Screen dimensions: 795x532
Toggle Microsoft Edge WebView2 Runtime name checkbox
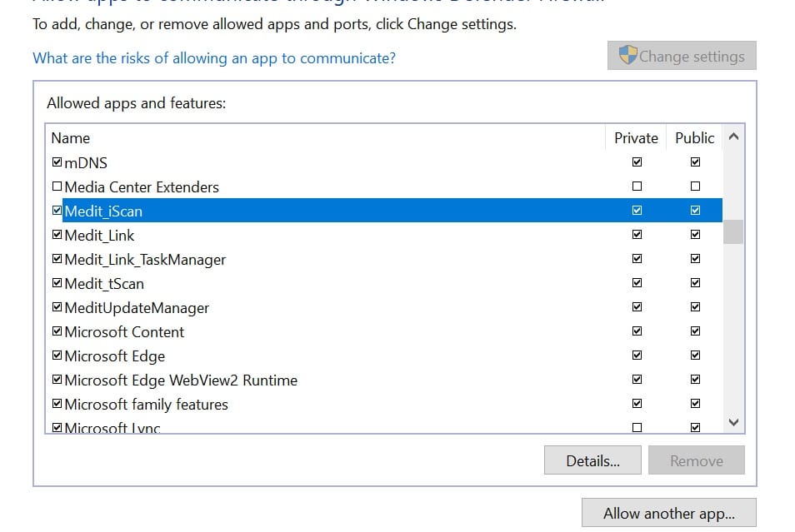pyautogui.click(x=57, y=380)
